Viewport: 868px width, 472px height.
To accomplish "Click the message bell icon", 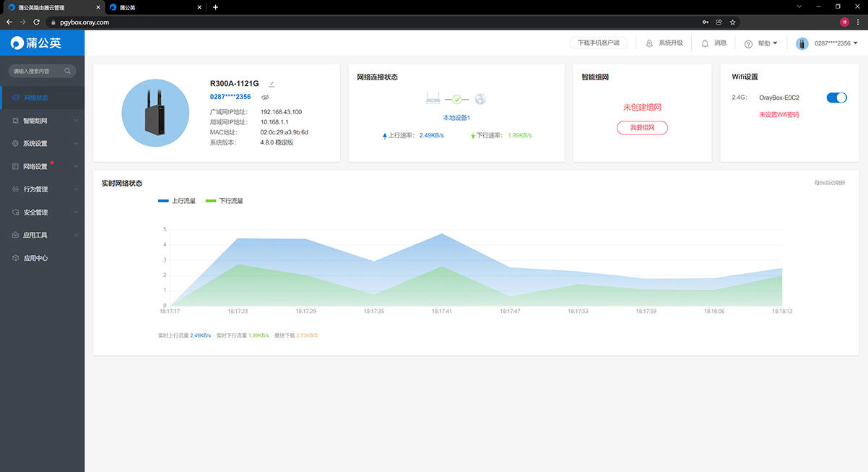I will 705,43.
